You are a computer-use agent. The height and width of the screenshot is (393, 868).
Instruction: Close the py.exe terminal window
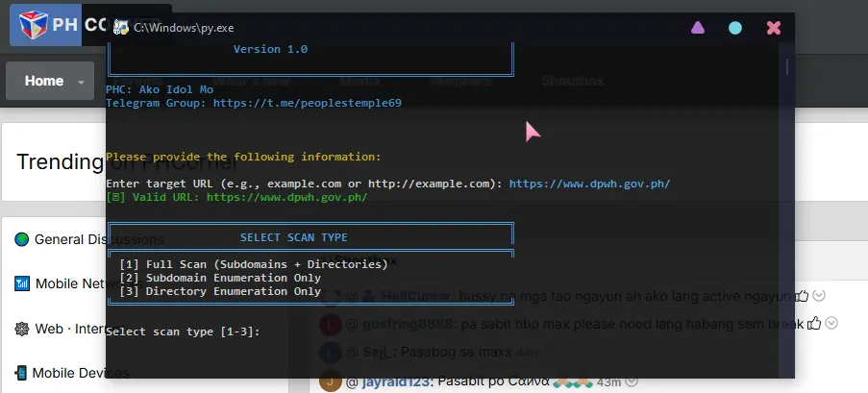pyautogui.click(x=774, y=28)
